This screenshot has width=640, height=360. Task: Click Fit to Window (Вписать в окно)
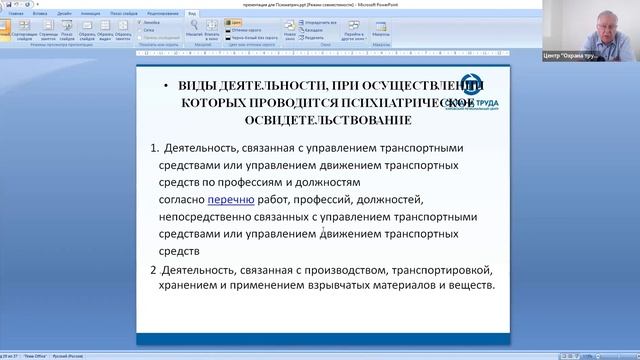211,29
